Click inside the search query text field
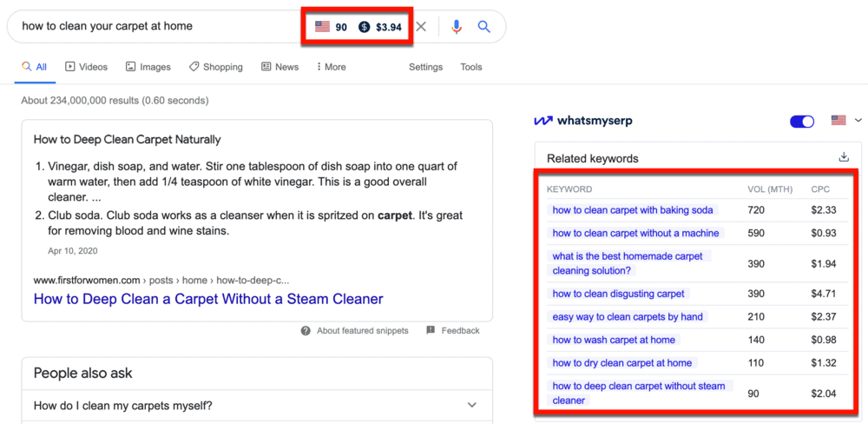Screen dimensions: 868x424 click(158, 26)
